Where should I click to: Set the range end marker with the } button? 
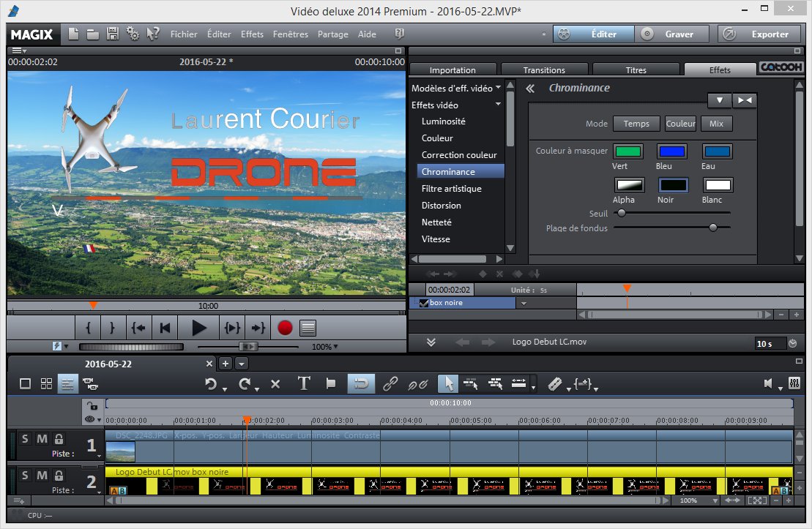coord(112,328)
